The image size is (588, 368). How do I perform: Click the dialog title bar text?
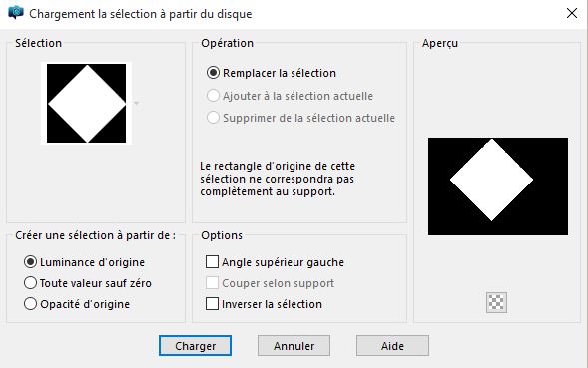click(141, 14)
